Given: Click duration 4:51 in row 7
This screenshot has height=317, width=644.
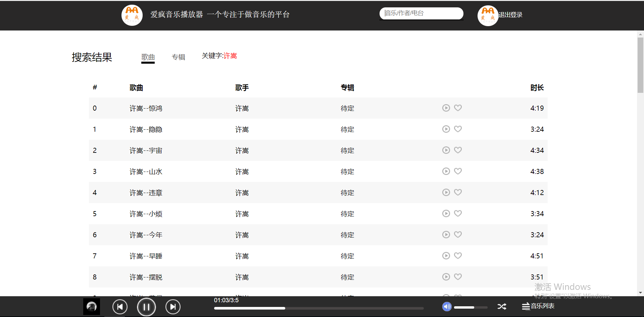Looking at the screenshot, I should pyautogui.click(x=537, y=256).
